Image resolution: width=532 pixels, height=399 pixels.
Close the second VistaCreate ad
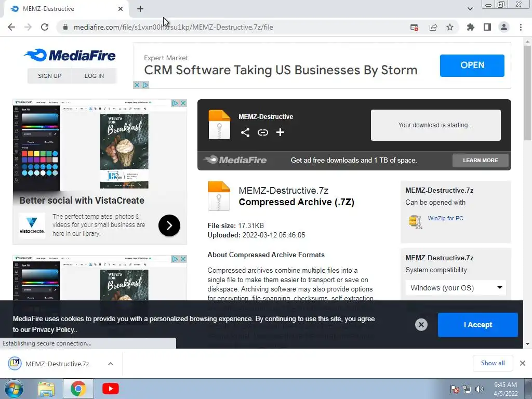tap(183, 259)
